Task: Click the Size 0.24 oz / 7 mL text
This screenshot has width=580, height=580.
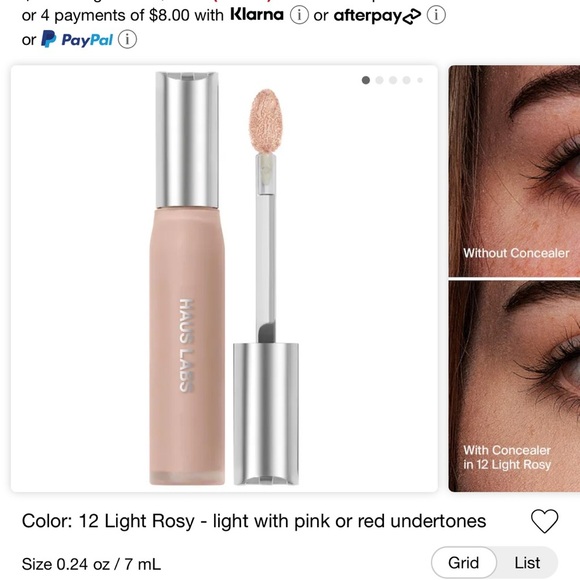Action: [91, 564]
